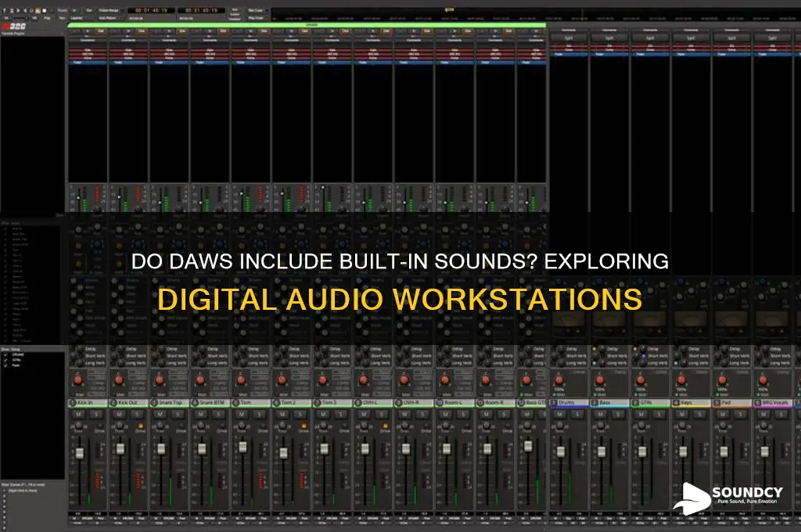Click the Spill button above Bass bus
The image size is (801, 532).
pyautogui.click(x=609, y=38)
